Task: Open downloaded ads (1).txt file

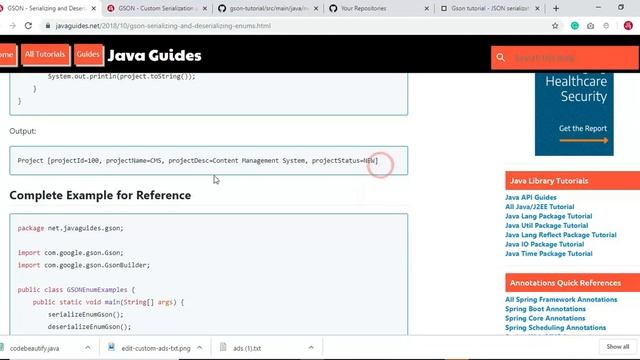Action: [247, 348]
